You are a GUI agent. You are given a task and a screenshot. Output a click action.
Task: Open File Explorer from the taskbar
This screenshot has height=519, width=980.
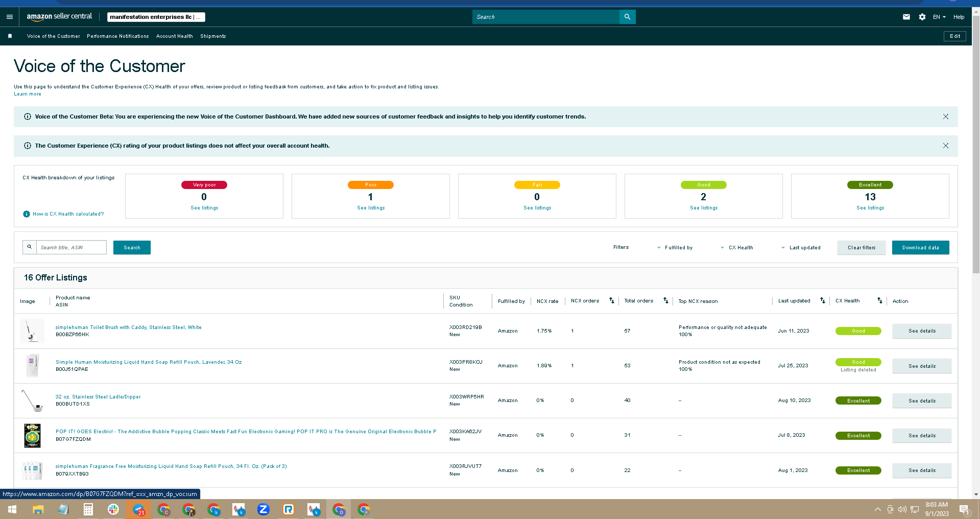38,509
